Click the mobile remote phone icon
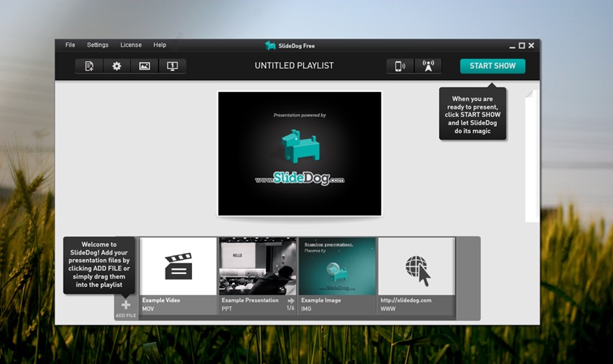This screenshot has width=613, height=364. click(400, 66)
